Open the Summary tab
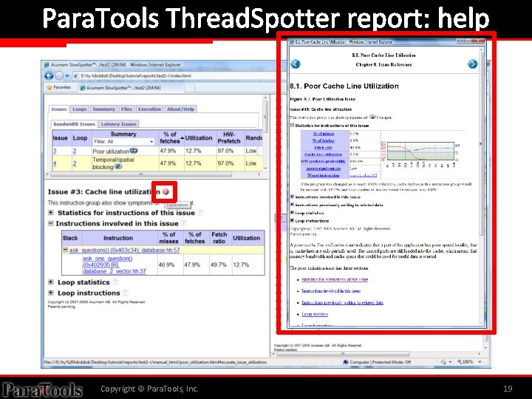Screen dimensions: 532x399 click(103, 109)
